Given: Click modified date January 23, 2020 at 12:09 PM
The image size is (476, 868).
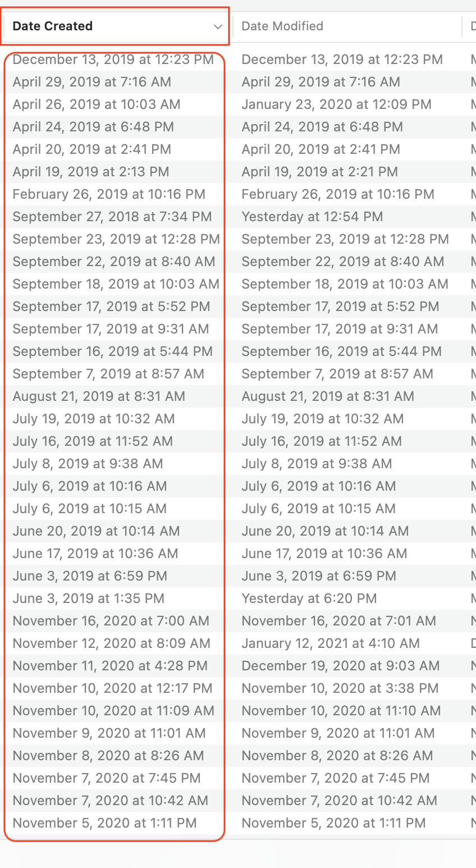Looking at the screenshot, I should [x=336, y=104].
